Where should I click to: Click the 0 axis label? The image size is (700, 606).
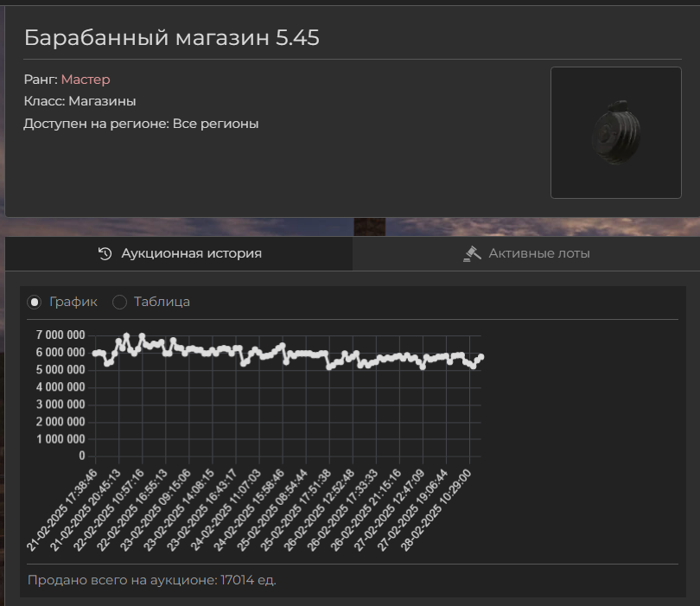[82, 456]
